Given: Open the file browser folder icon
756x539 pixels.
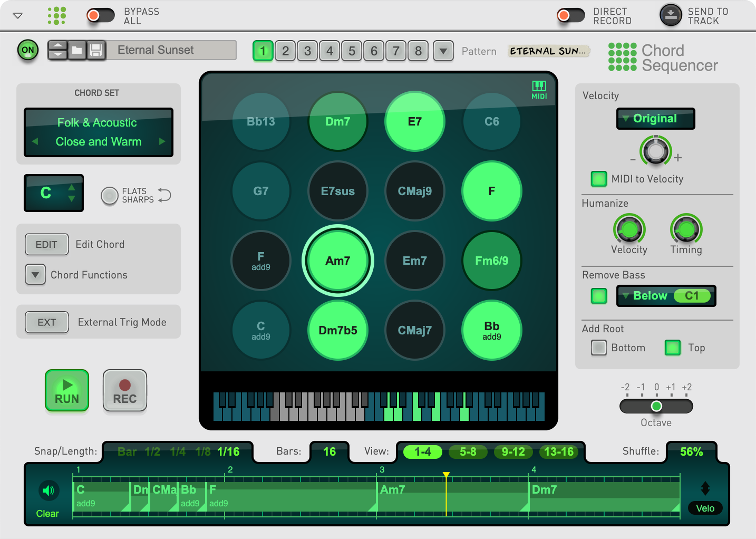Looking at the screenshot, I should (x=77, y=50).
